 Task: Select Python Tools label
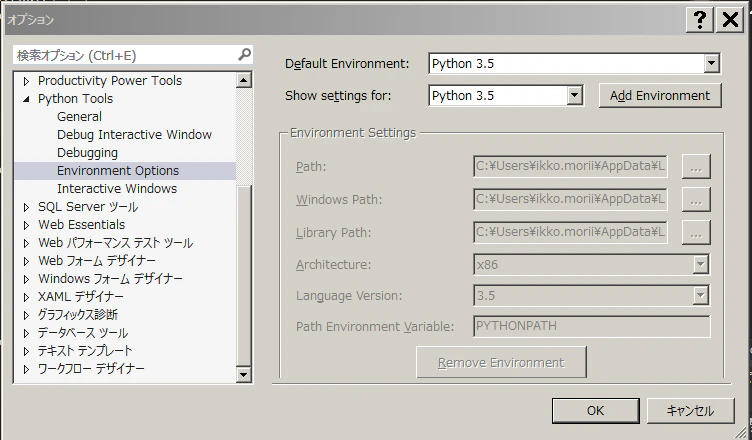click(x=75, y=99)
